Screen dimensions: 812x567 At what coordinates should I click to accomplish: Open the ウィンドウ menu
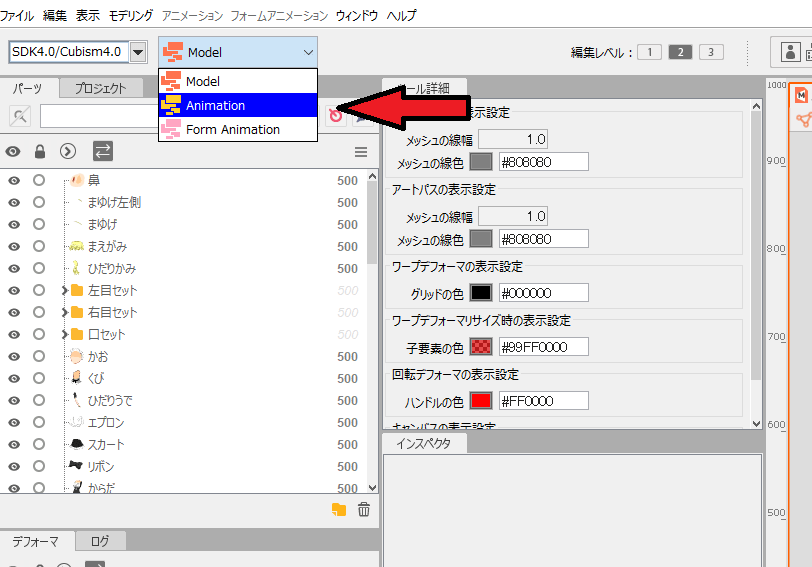tap(357, 16)
